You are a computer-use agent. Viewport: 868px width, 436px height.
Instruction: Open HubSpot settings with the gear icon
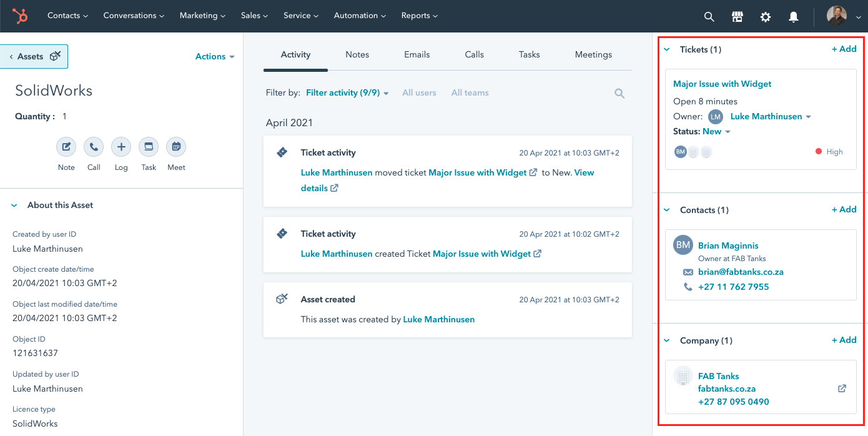[x=765, y=16]
